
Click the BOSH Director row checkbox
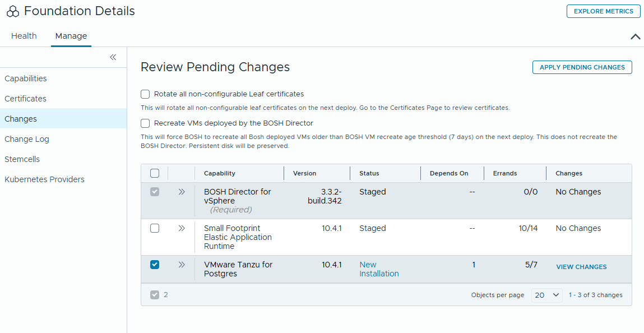pos(155,192)
